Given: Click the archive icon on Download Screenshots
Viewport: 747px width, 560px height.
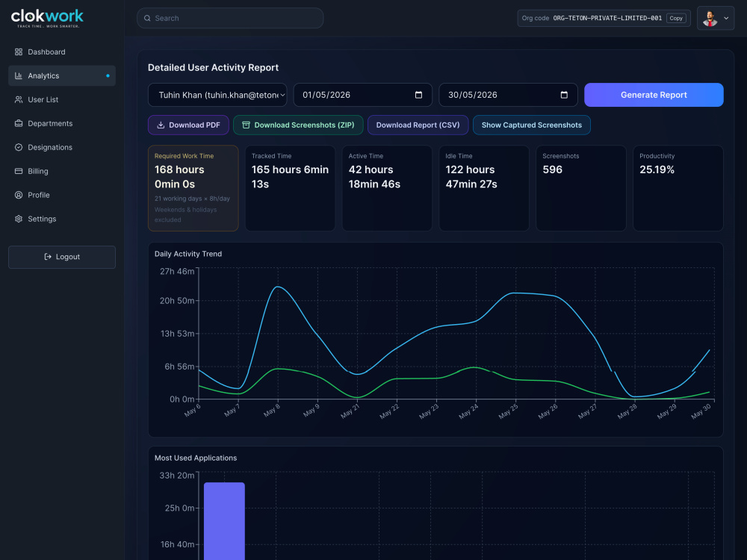Looking at the screenshot, I should point(246,125).
